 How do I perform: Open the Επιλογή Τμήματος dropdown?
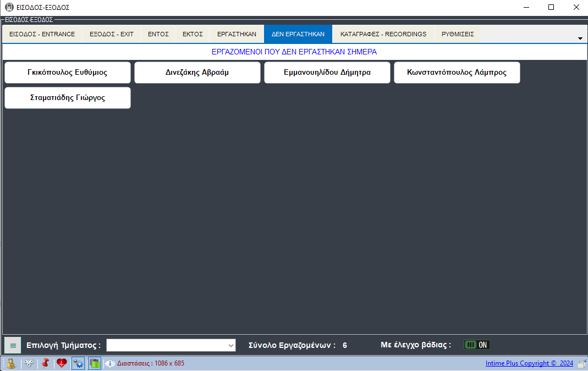(x=171, y=345)
